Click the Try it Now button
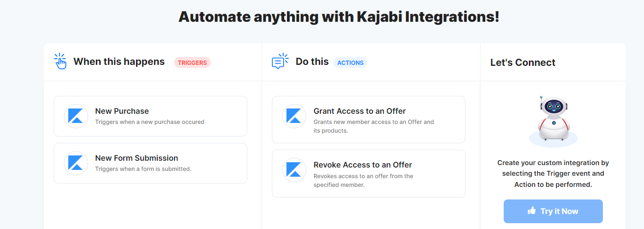This screenshot has height=229, width=644. click(x=553, y=211)
